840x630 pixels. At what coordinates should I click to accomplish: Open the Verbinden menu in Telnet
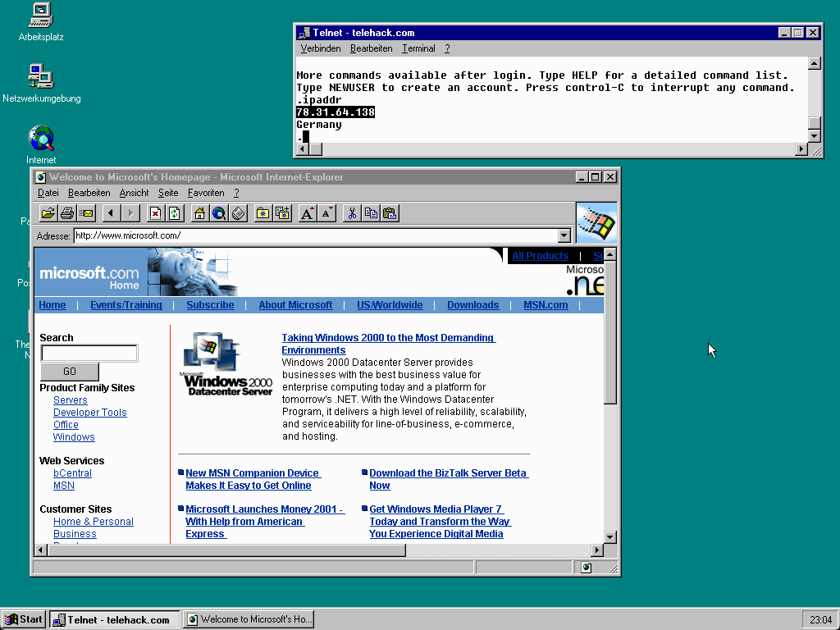(321, 48)
